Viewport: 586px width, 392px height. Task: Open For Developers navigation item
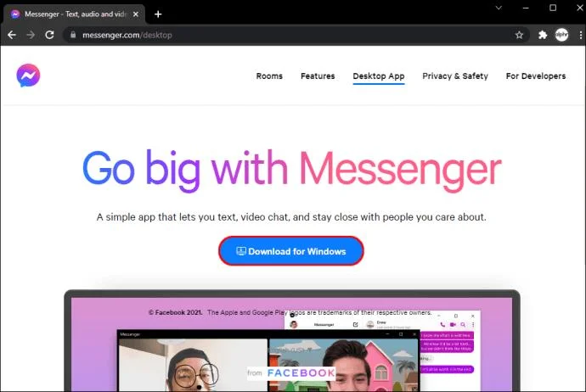point(536,76)
